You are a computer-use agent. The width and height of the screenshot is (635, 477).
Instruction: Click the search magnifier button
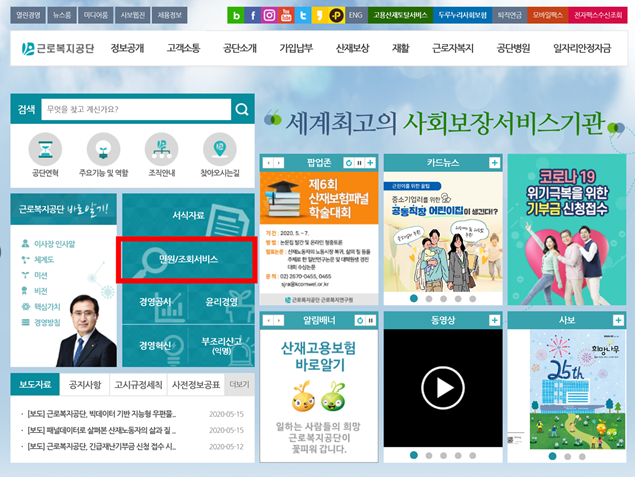242,109
